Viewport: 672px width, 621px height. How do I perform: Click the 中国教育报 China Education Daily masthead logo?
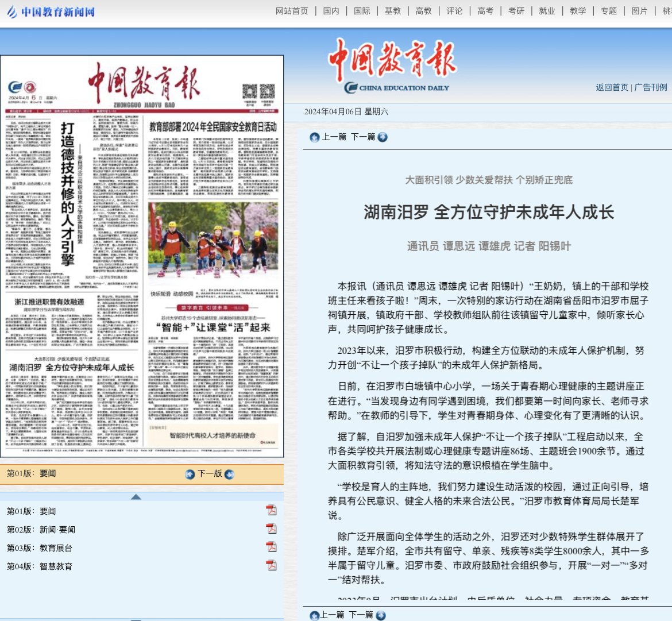[392, 65]
